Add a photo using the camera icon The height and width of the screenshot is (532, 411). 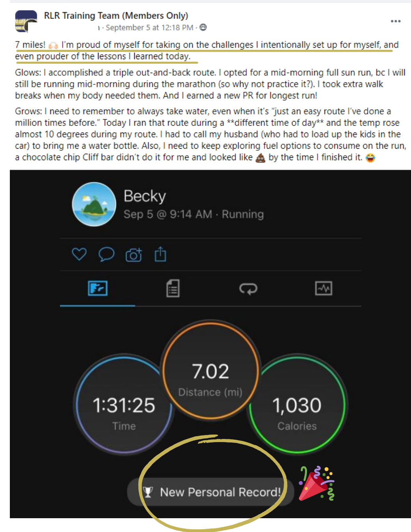pyautogui.click(x=134, y=255)
